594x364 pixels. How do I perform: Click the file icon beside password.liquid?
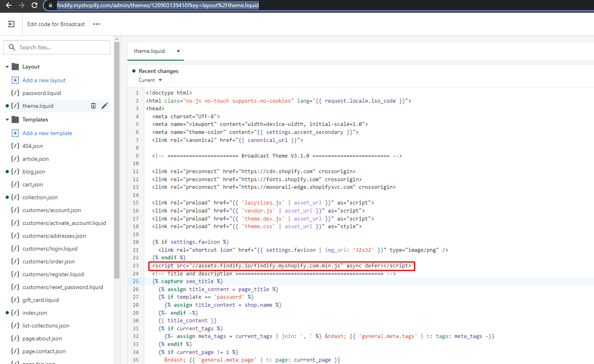(15, 93)
